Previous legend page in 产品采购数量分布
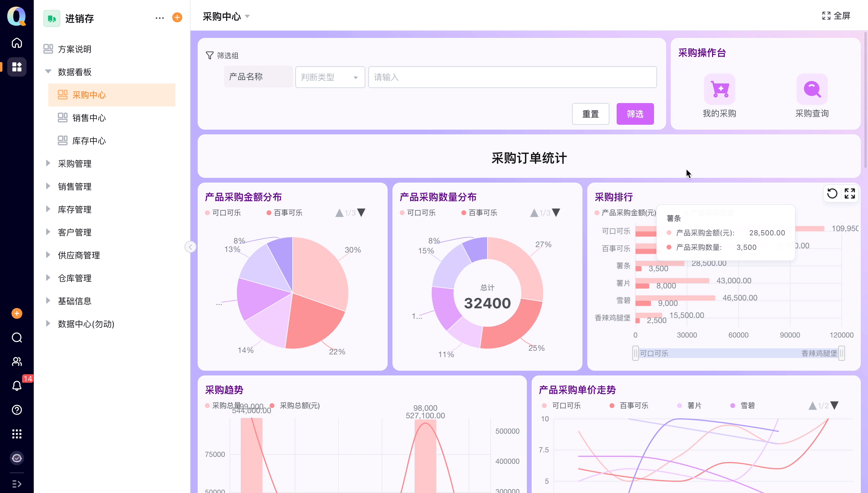Image resolution: width=868 pixels, height=493 pixels. [534, 213]
